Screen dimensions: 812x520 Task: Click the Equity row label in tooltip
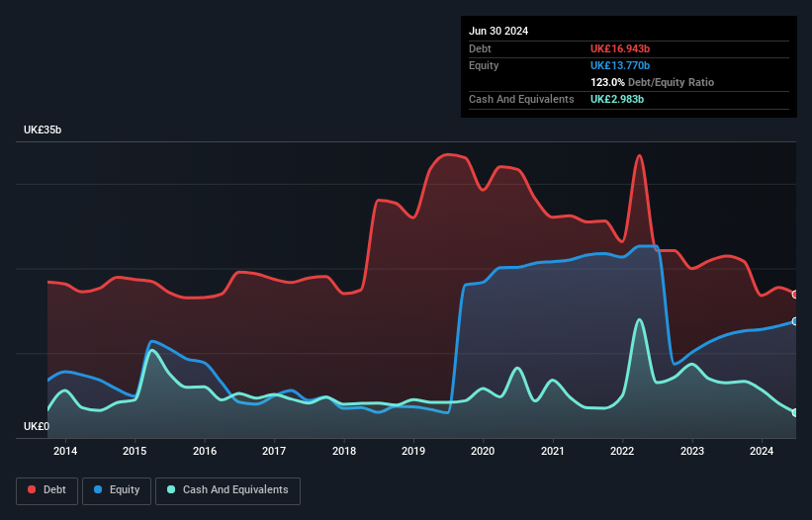484,65
